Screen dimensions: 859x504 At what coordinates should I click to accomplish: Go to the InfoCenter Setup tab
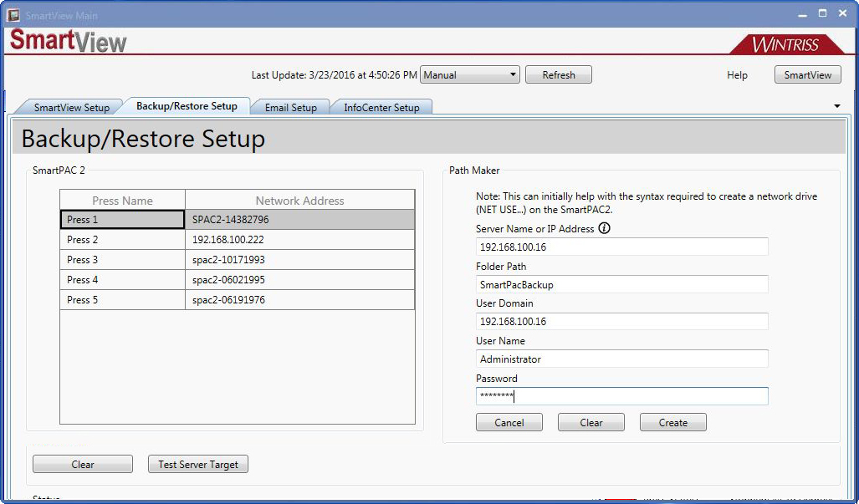pyautogui.click(x=382, y=107)
